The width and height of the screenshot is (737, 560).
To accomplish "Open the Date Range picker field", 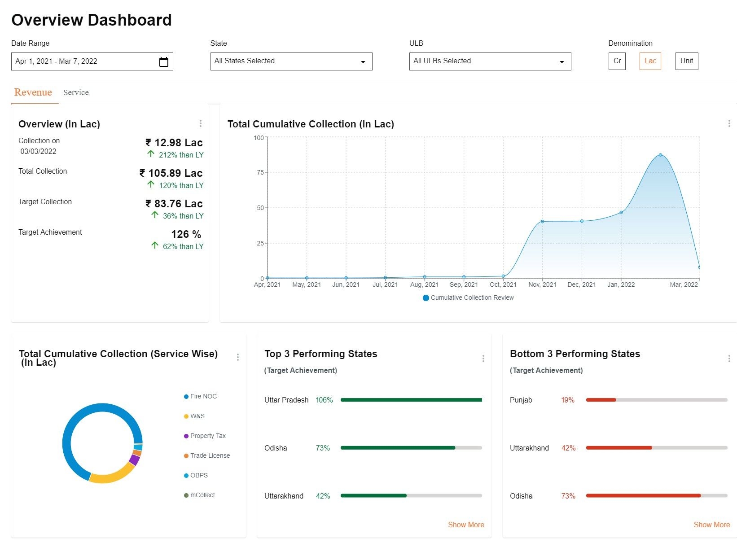I will point(85,61).
